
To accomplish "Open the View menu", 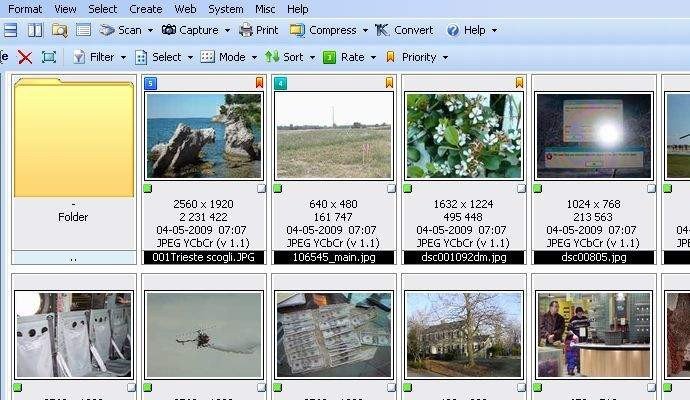I will [65, 9].
